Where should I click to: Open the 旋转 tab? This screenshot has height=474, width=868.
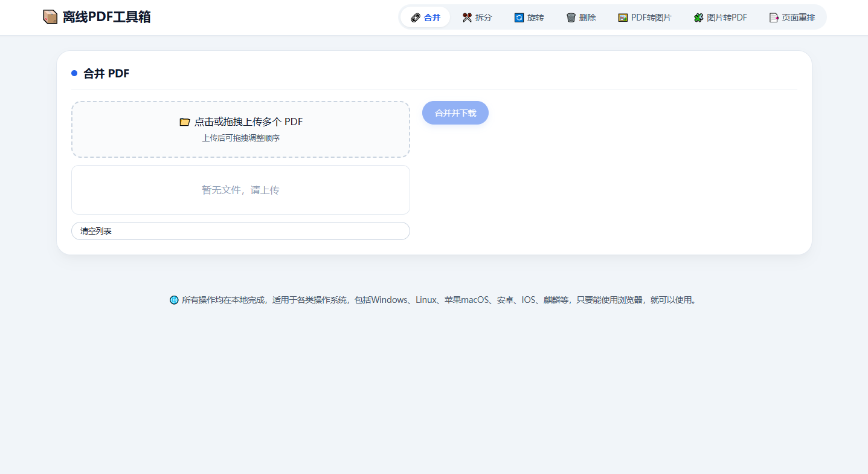click(x=529, y=18)
